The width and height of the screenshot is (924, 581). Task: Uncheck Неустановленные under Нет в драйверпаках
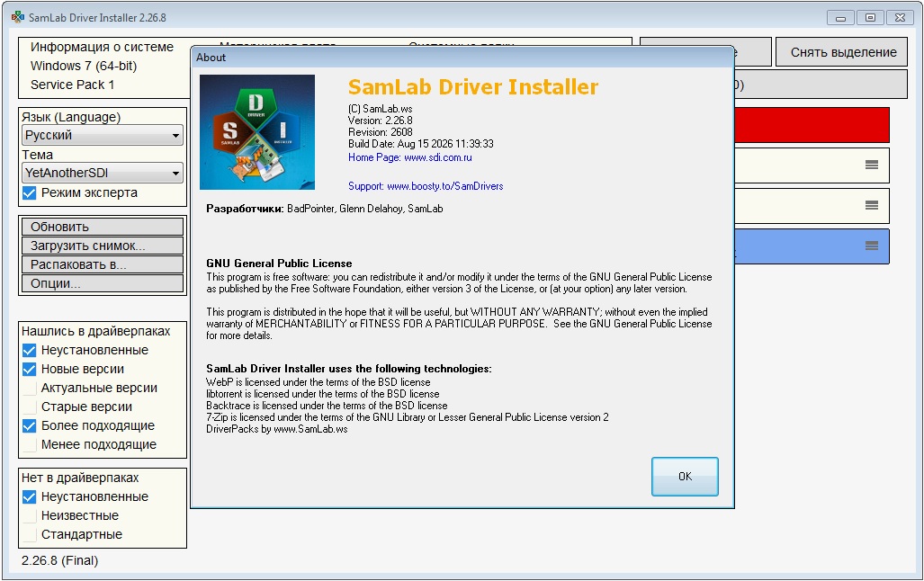pos(29,496)
